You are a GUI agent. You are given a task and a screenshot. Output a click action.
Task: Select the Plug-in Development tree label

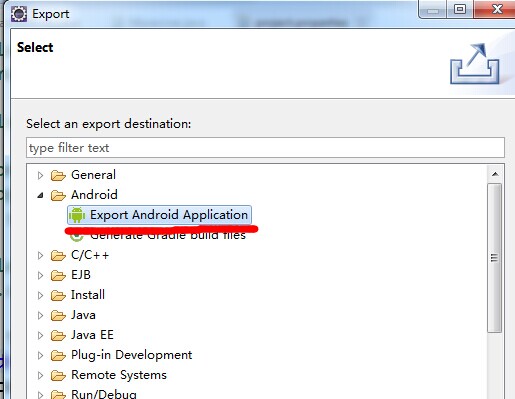coord(132,355)
